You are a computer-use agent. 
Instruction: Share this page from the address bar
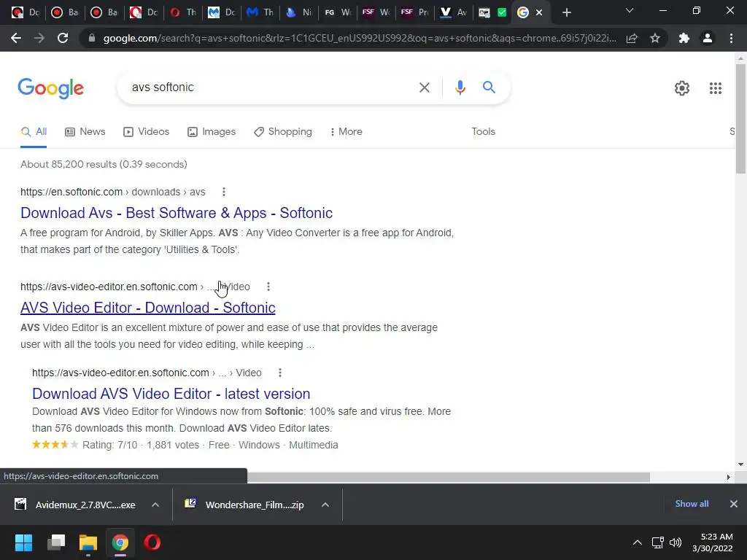[632, 38]
